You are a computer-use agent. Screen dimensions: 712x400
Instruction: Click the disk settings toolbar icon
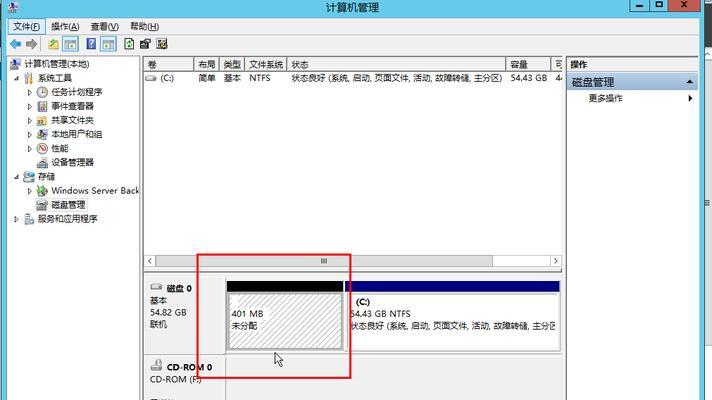tap(162, 44)
